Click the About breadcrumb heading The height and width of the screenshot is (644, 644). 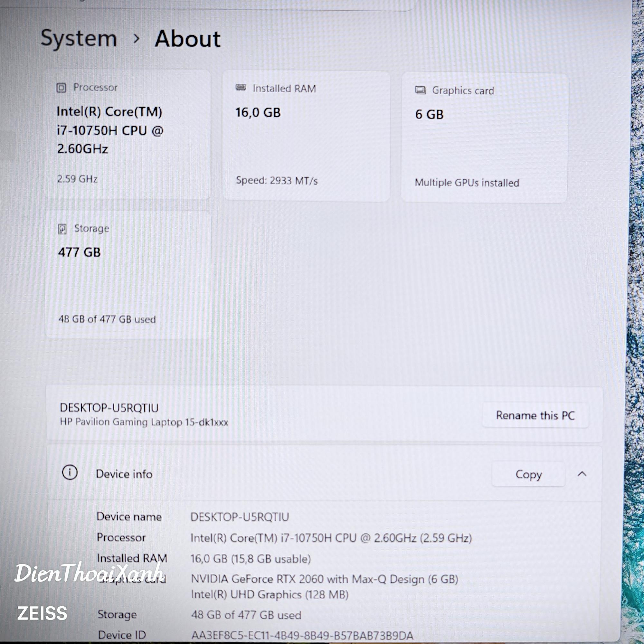click(187, 39)
